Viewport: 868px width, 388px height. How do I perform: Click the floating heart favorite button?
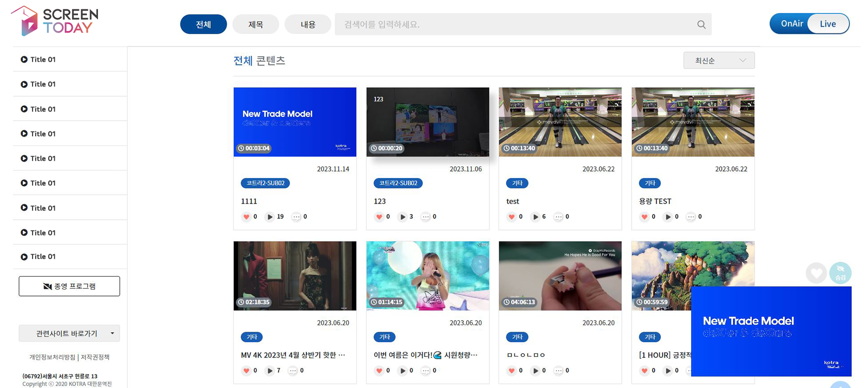pyautogui.click(x=816, y=273)
